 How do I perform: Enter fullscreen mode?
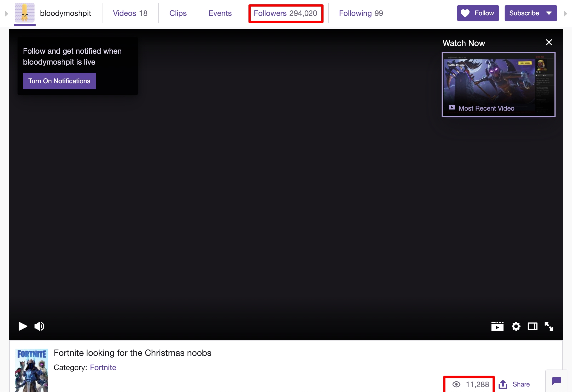pos(549,326)
